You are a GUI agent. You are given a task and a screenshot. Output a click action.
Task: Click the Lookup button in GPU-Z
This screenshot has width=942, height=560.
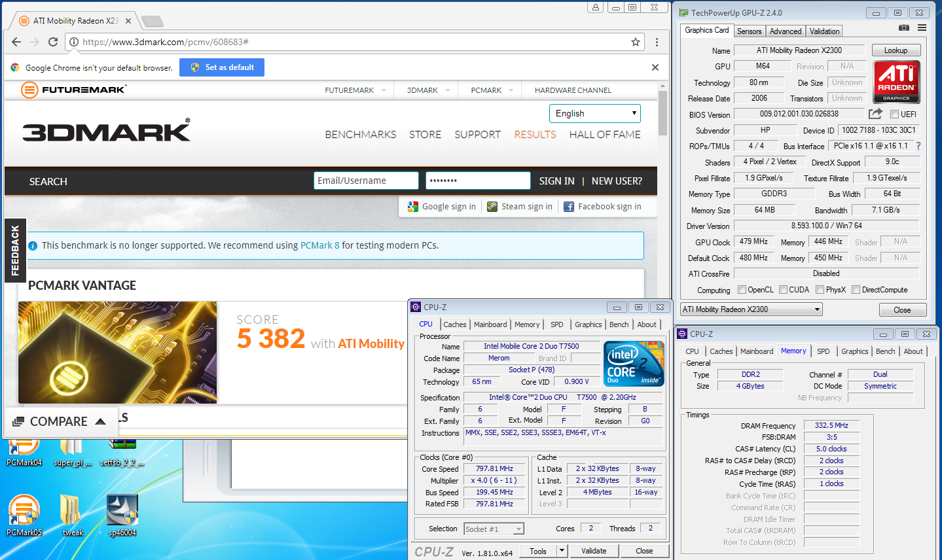click(896, 50)
